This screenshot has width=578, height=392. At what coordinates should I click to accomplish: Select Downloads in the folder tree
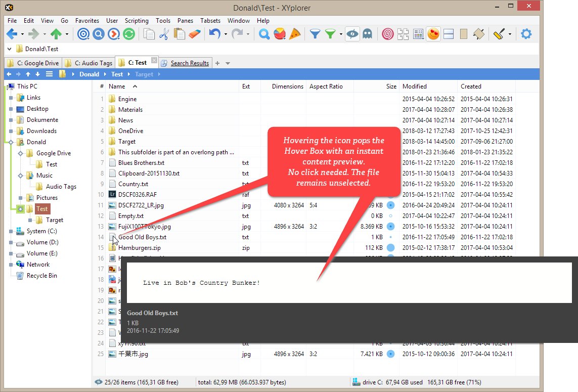pos(41,131)
